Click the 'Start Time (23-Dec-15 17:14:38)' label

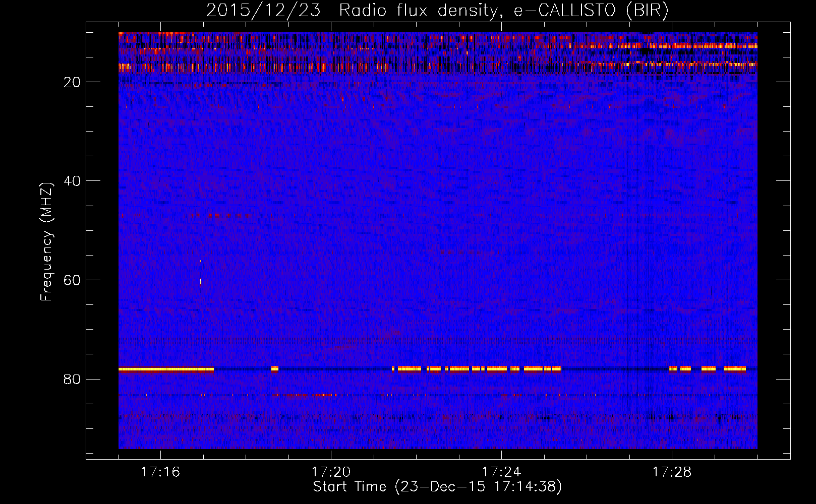[437, 487]
